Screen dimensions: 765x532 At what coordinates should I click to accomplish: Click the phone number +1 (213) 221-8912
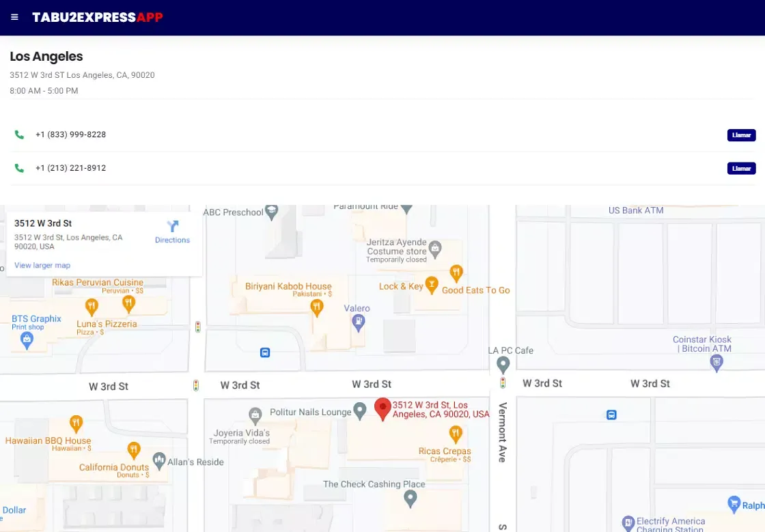coord(71,168)
